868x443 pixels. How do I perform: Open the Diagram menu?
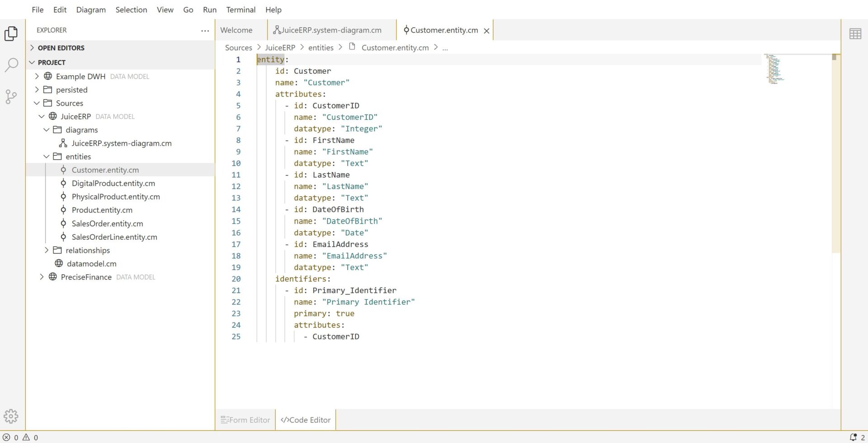(91, 10)
